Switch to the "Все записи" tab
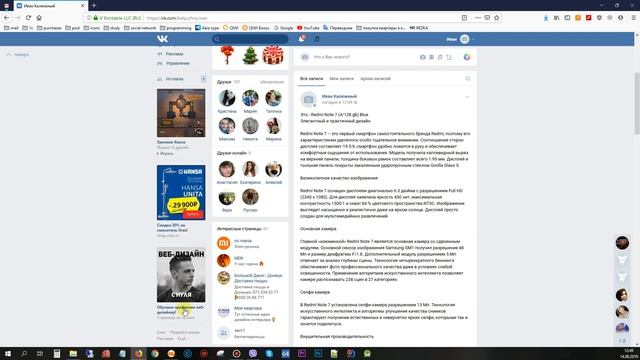This screenshot has width=640, height=360. (311, 78)
